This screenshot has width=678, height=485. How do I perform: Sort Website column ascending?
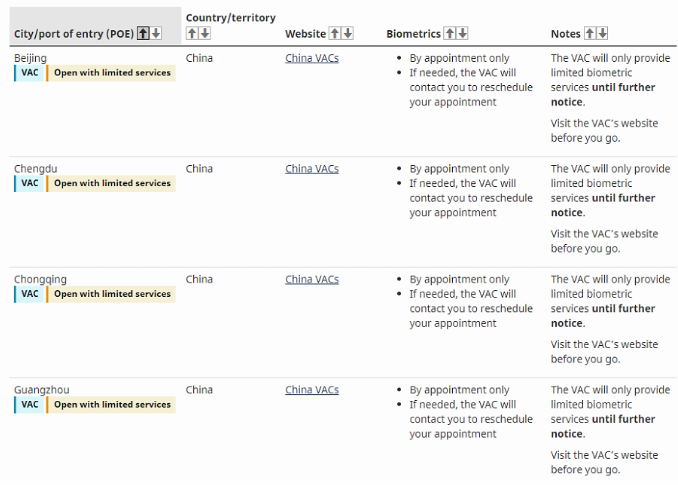[x=335, y=34]
